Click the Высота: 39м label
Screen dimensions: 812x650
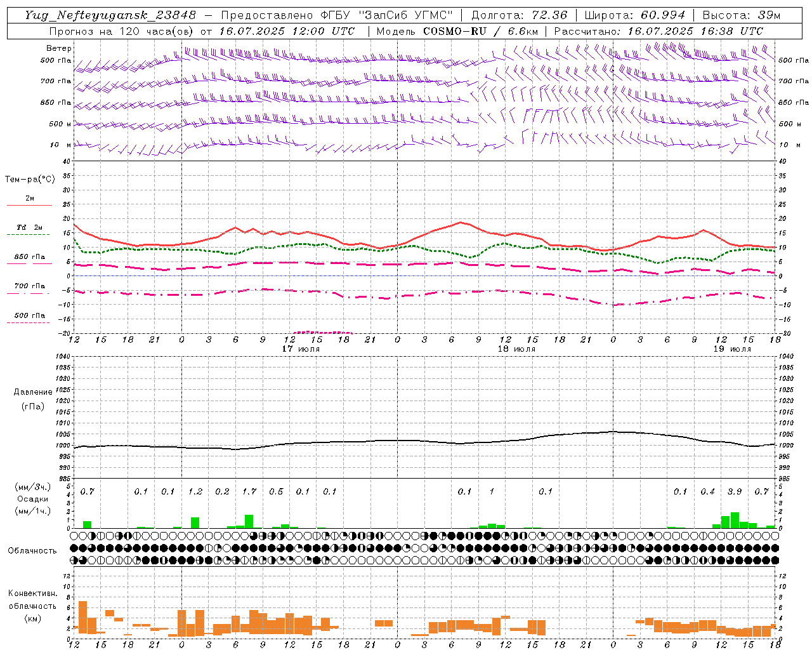click(742, 15)
